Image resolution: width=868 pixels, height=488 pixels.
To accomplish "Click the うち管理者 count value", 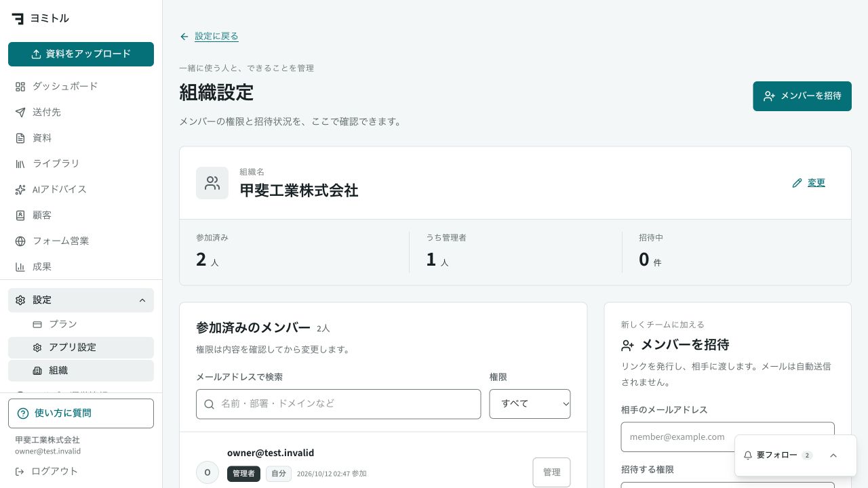I will pos(431,259).
